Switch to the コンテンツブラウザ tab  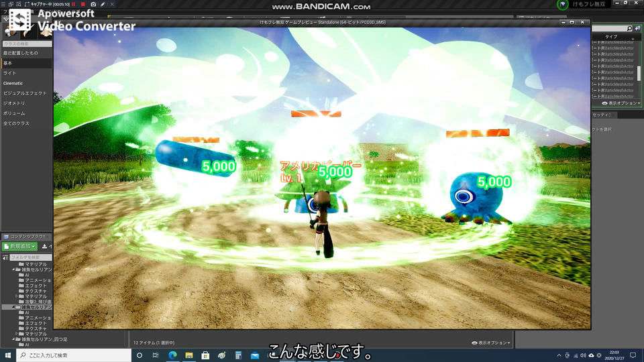tap(25, 237)
